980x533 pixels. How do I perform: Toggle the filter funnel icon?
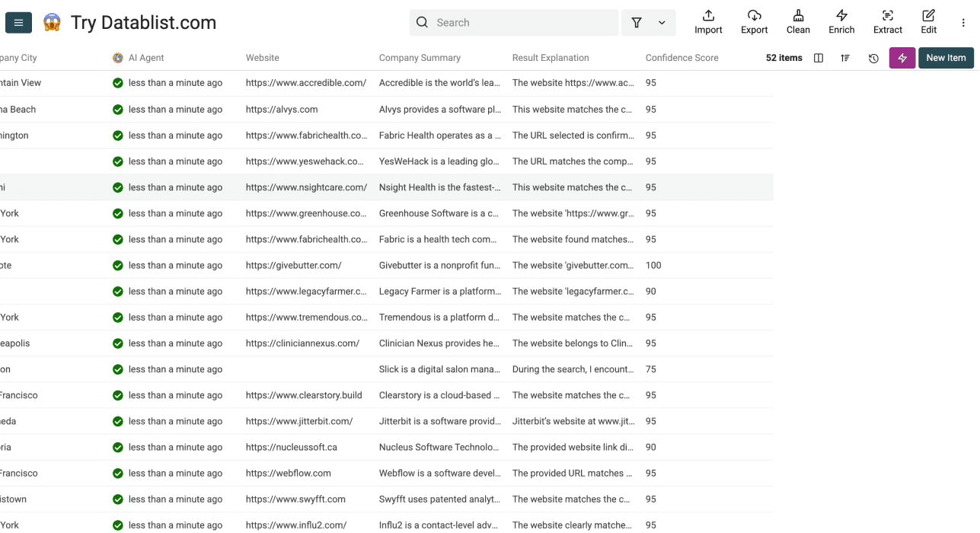tap(636, 22)
